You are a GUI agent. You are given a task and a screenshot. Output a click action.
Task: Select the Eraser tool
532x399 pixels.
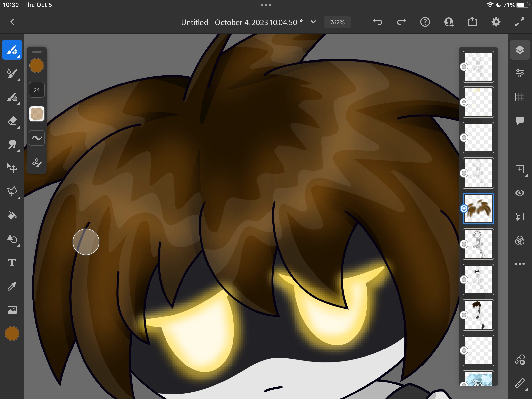[12, 121]
